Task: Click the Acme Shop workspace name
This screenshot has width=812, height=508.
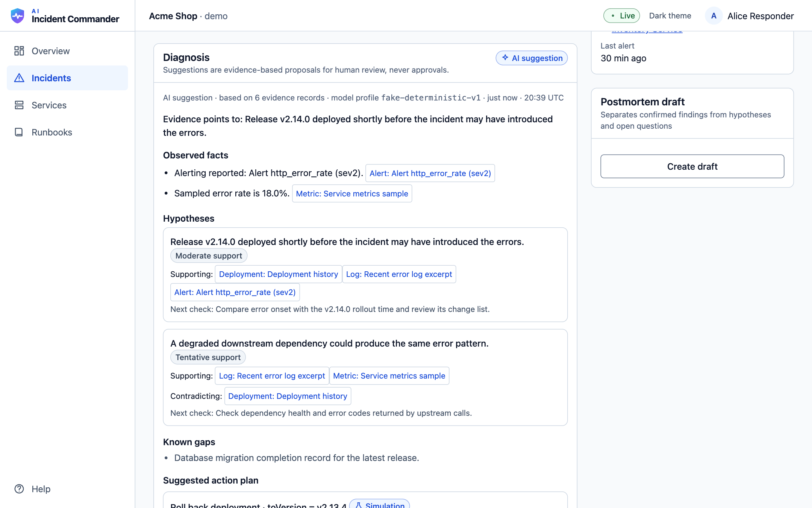Action: point(173,16)
